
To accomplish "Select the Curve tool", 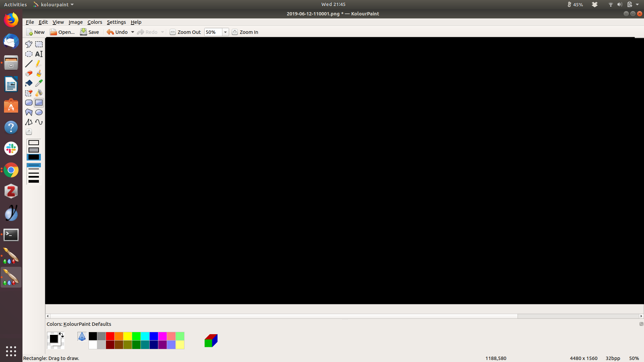I will pos(39,122).
